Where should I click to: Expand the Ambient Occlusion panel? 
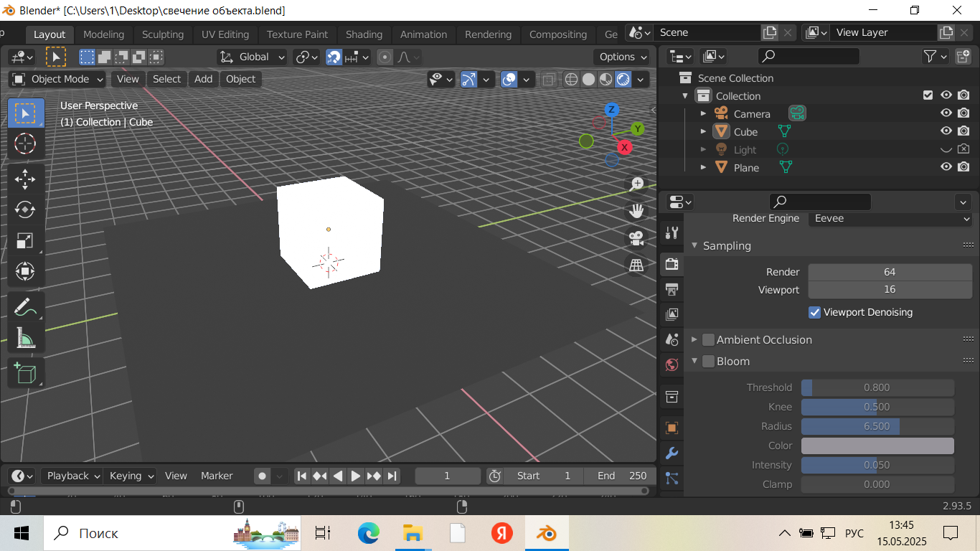coord(694,340)
